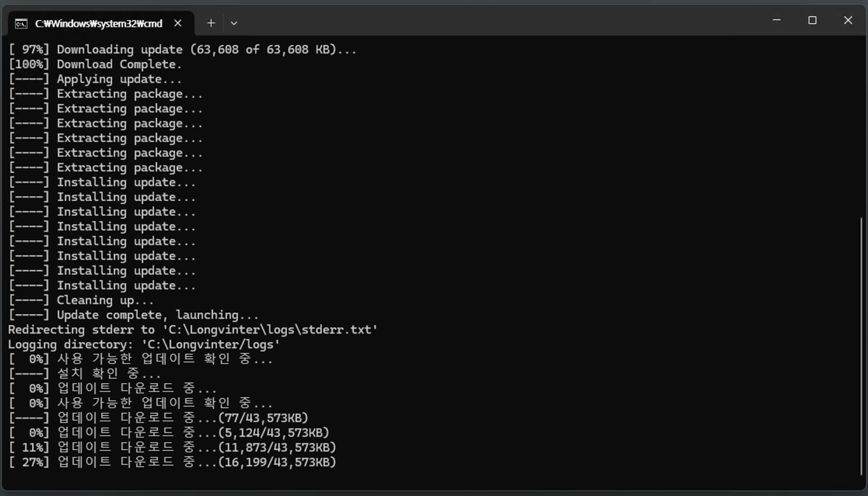The height and width of the screenshot is (496, 868).
Task: Click the 97% Downloading update line
Action: (x=182, y=50)
